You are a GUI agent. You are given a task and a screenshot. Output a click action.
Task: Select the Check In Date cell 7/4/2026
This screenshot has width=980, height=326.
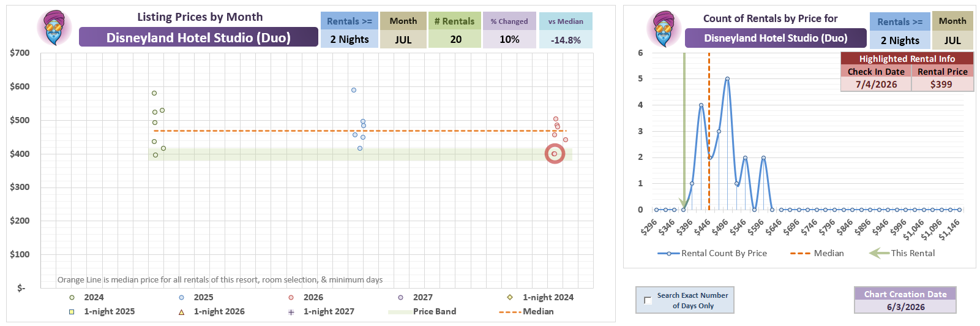876,85
